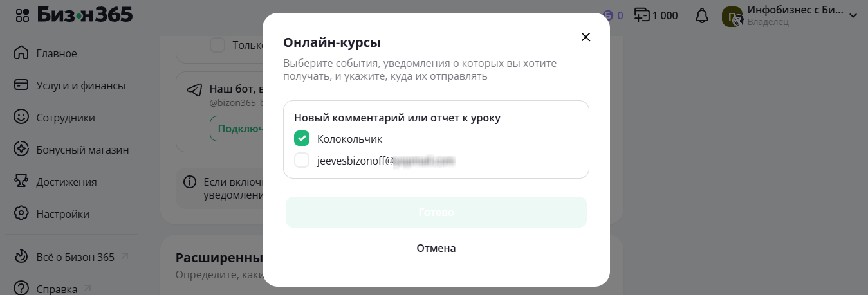868x295 pixels.
Task: Click the account avatar thumbnail
Action: pos(732,17)
